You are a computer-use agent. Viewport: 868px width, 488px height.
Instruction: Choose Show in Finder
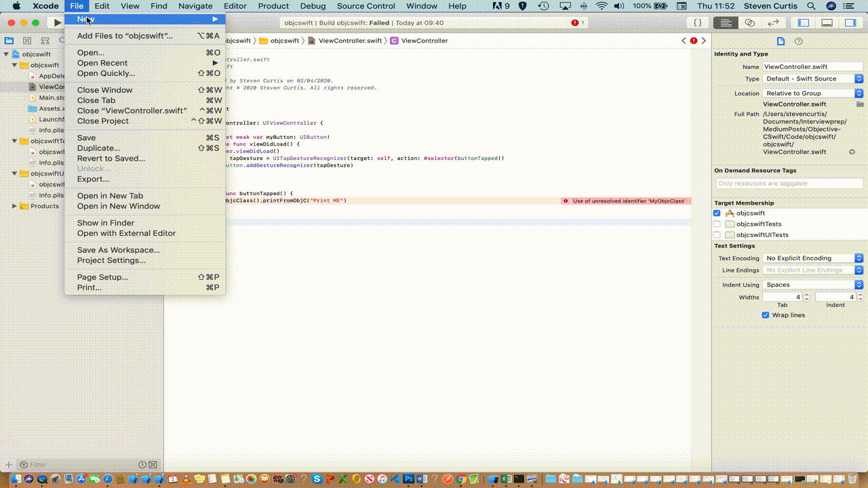pos(144,223)
